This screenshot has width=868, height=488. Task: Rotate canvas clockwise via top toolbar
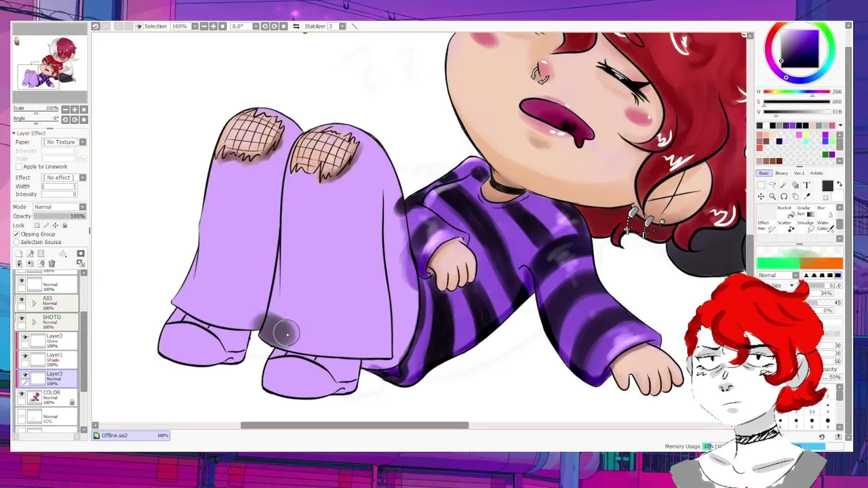(274, 26)
